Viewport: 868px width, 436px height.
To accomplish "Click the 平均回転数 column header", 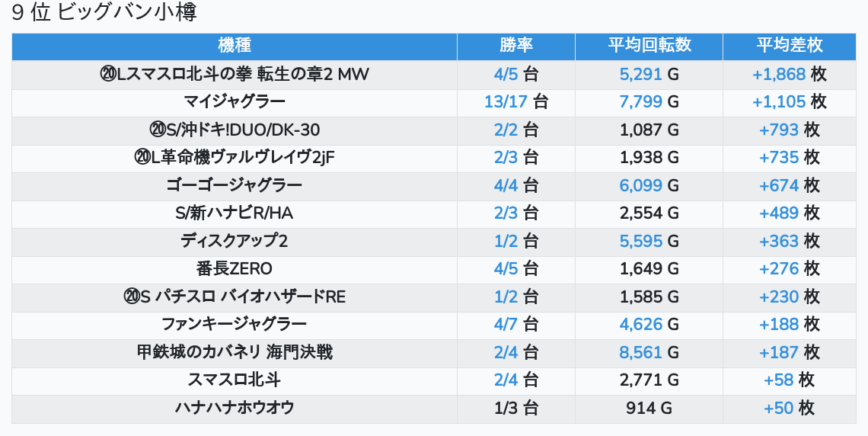I will click(649, 46).
